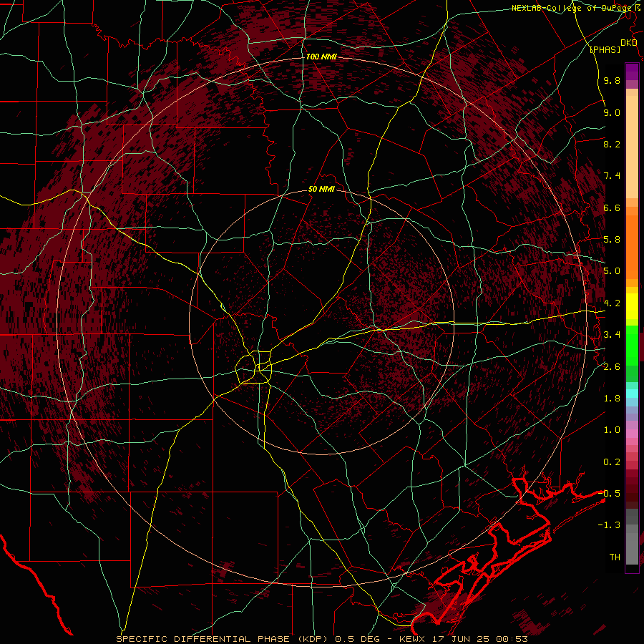Click the 0.5 DEG elevation text

(x=357, y=639)
